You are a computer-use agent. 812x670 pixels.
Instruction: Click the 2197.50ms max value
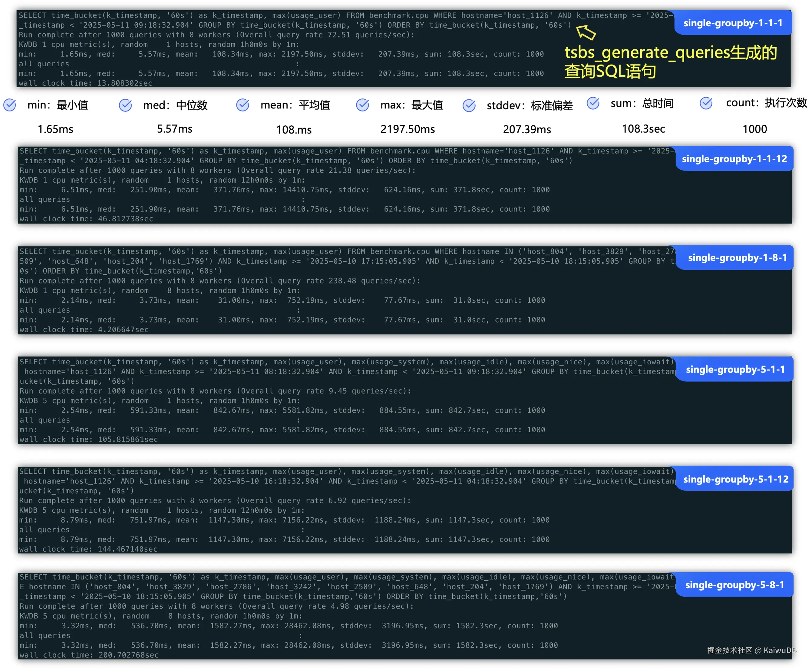click(x=407, y=129)
